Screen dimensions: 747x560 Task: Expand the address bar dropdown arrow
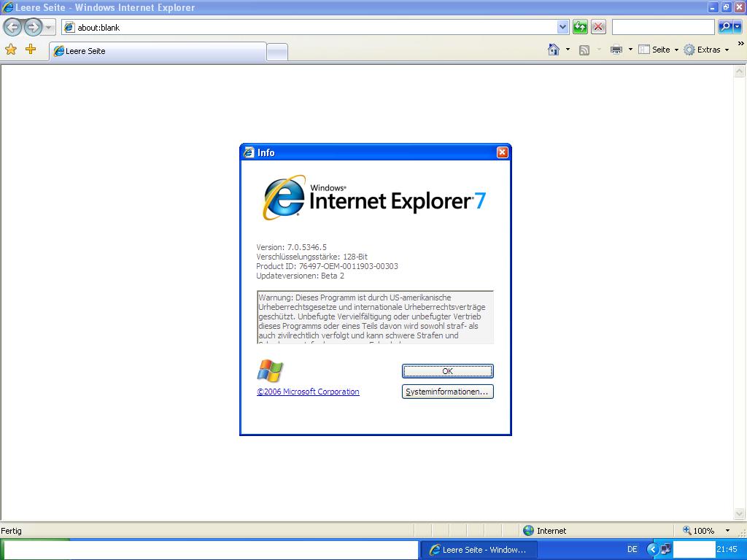(x=562, y=27)
